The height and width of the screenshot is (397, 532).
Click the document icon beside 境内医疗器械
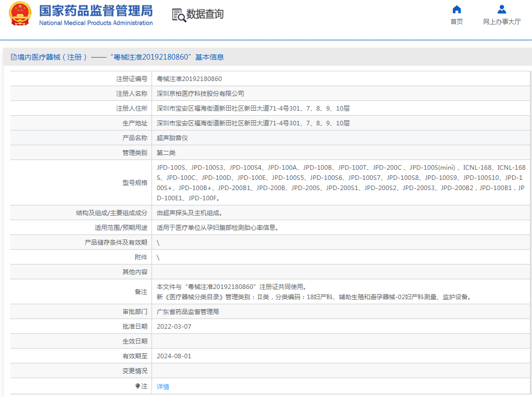coord(13,57)
